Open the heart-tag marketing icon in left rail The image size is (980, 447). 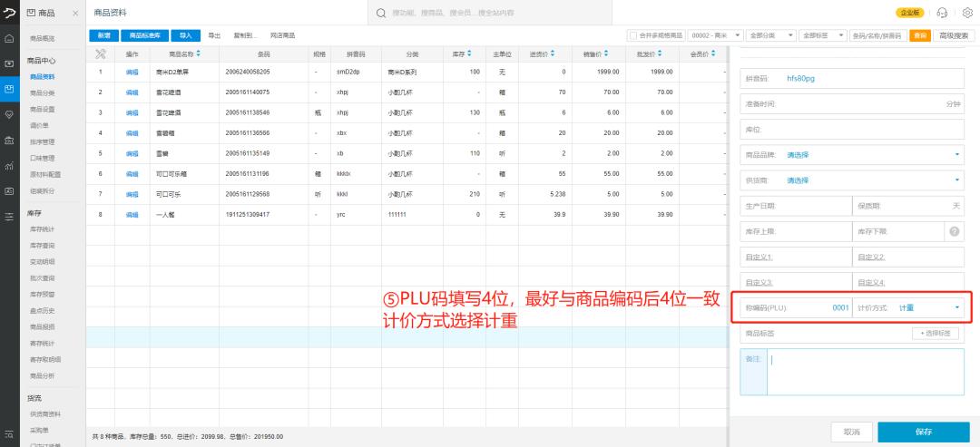click(9, 114)
